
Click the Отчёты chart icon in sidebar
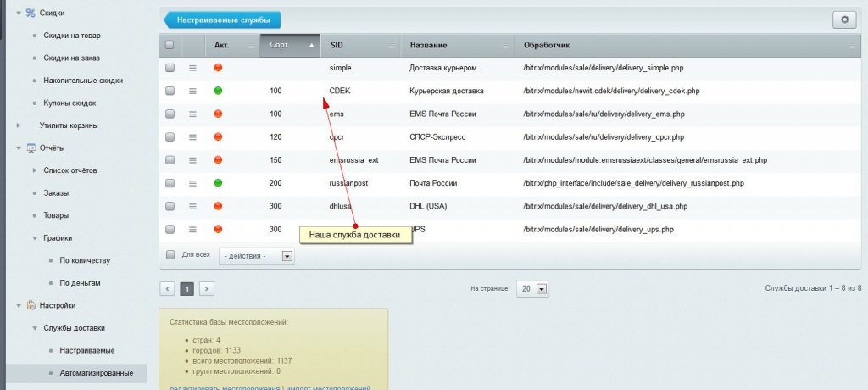coord(31,148)
